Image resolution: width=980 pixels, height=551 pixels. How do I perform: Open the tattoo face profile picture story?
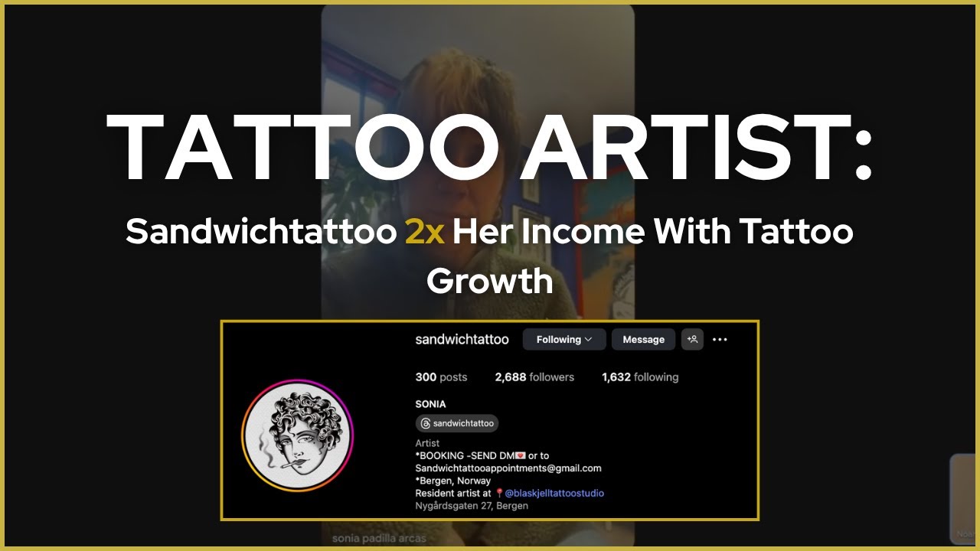pos(297,435)
